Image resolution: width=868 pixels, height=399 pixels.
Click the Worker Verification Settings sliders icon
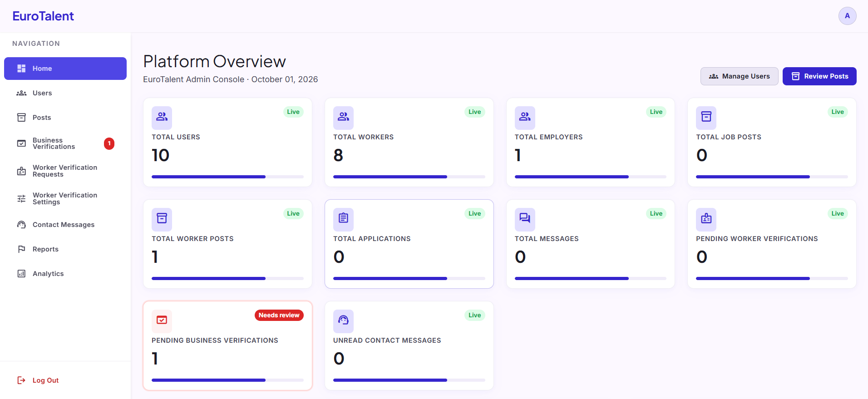tap(21, 199)
